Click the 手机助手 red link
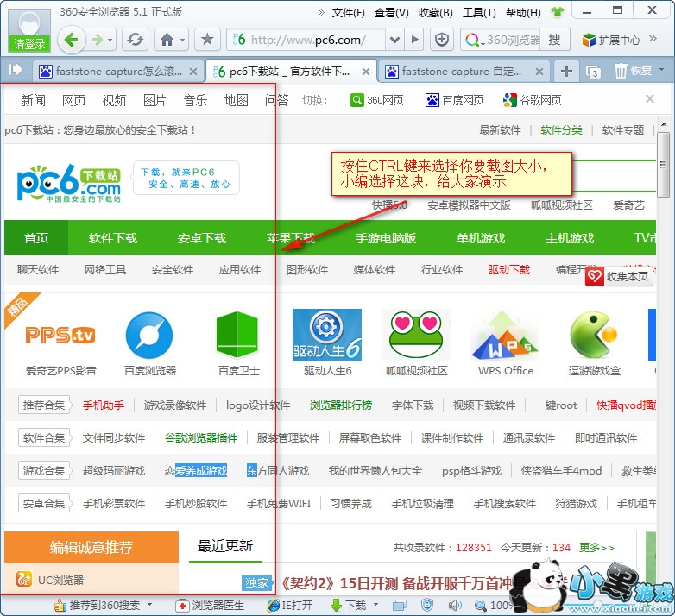This screenshot has height=616, width=675. coord(104,405)
